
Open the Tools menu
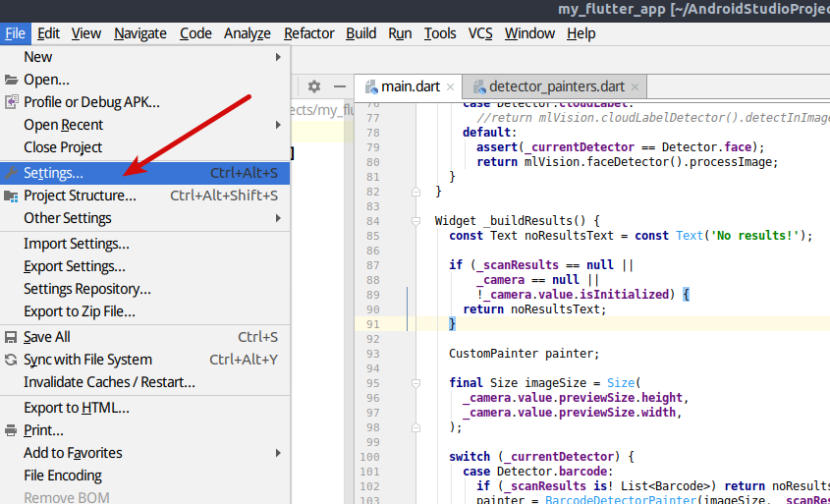tap(440, 33)
